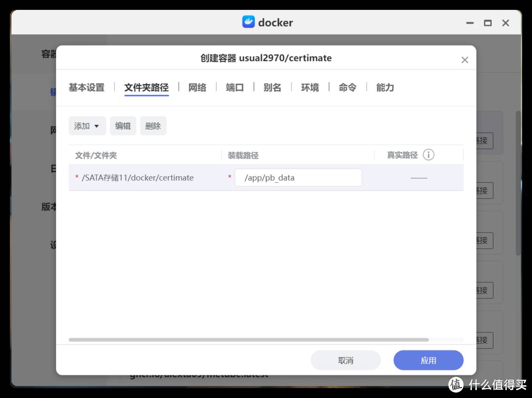This screenshot has height=398, width=532.
Task: Switch to the 网络 tab
Action: point(197,88)
